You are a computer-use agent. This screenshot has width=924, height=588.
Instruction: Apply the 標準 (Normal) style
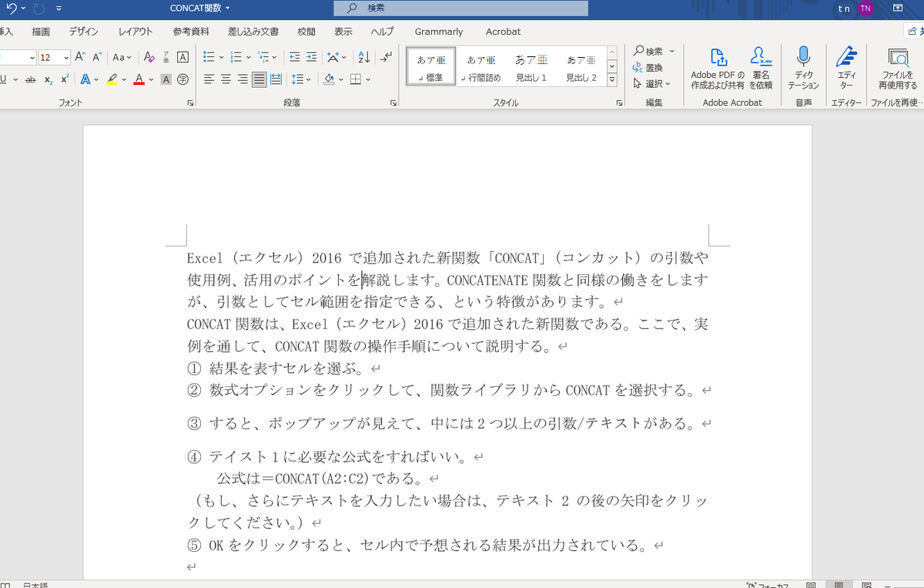pos(431,68)
